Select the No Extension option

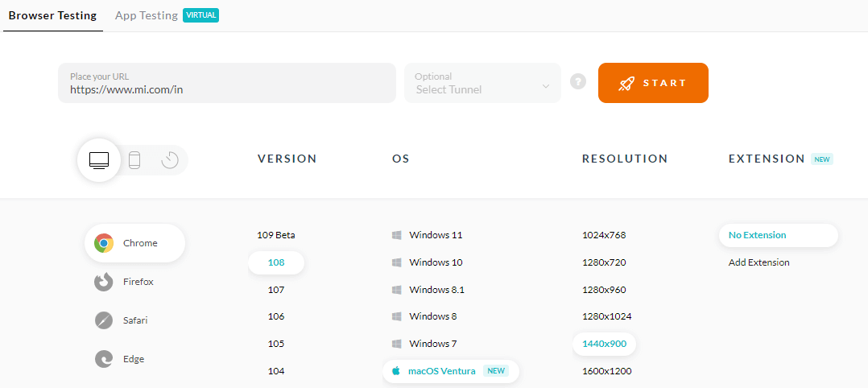click(x=779, y=235)
